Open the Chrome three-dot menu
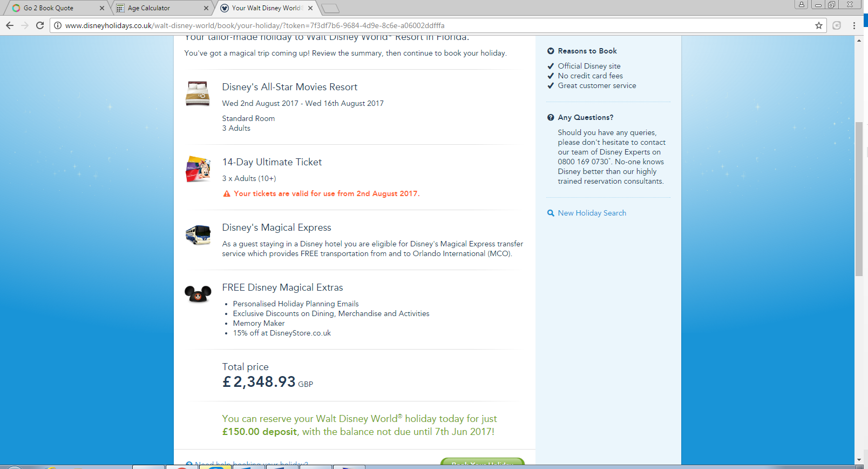 [x=854, y=25]
